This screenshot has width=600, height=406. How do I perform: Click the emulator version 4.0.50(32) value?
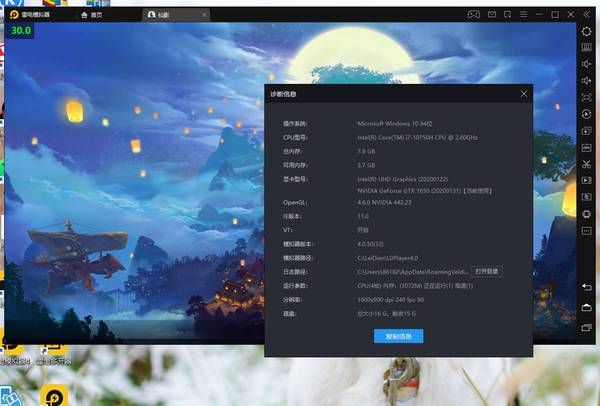tap(370, 244)
